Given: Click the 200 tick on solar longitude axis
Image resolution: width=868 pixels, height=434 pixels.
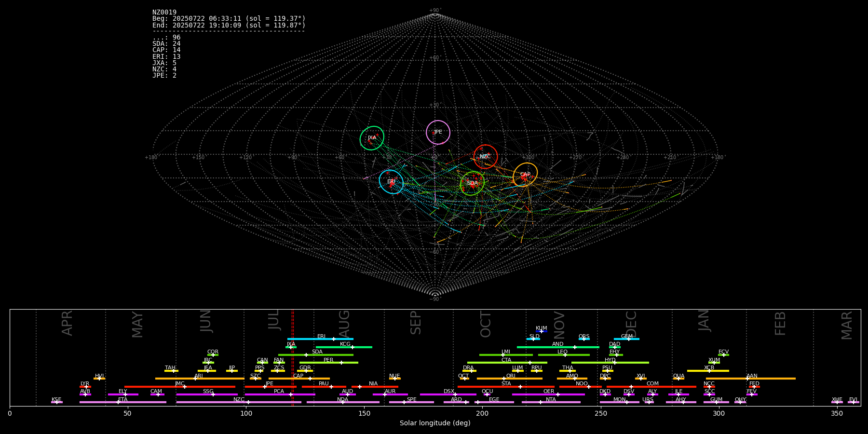Looking at the screenshot, I should click(x=482, y=413).
